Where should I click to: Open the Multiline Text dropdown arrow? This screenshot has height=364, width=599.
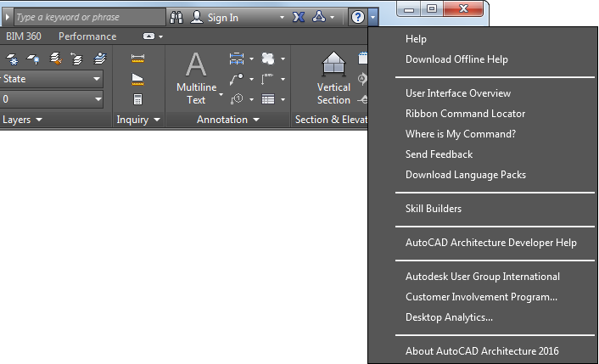click(221, 94)
